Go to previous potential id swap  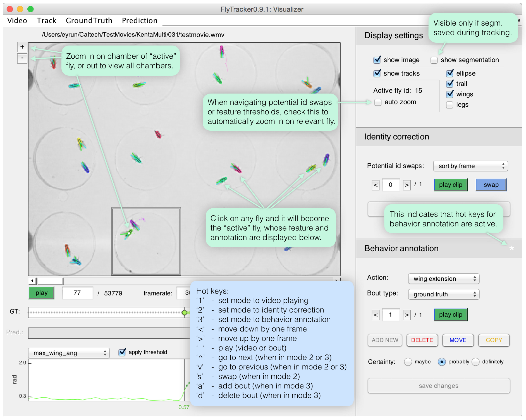(x=376, y=185)
